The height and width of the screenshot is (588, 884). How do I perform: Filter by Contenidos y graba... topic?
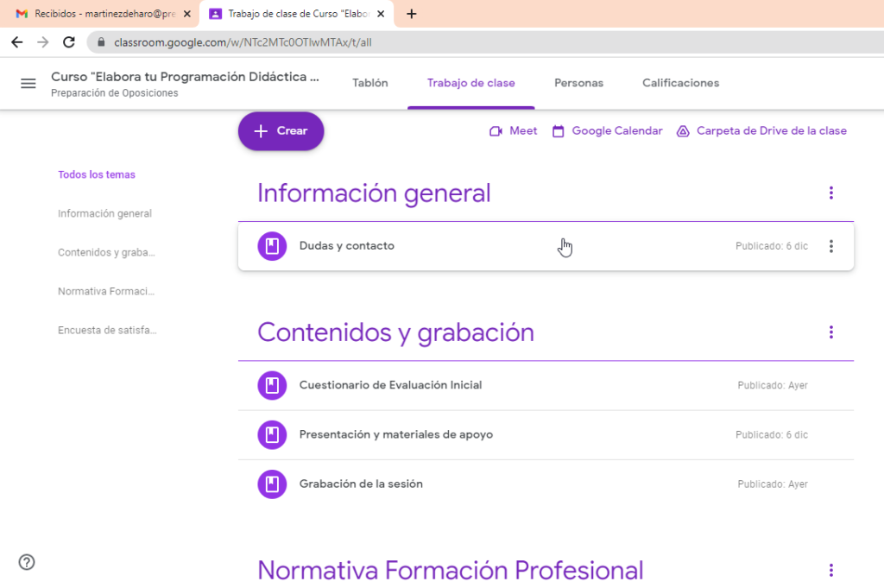point(106,253)
